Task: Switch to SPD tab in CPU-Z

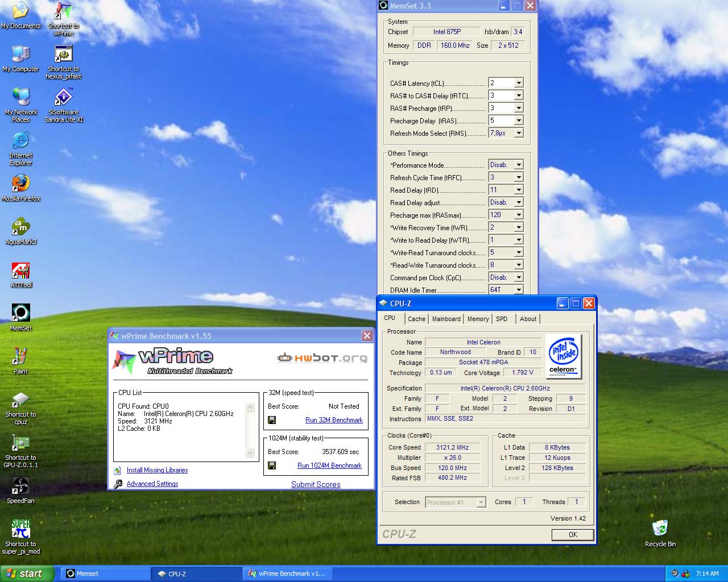Action: 502,319
